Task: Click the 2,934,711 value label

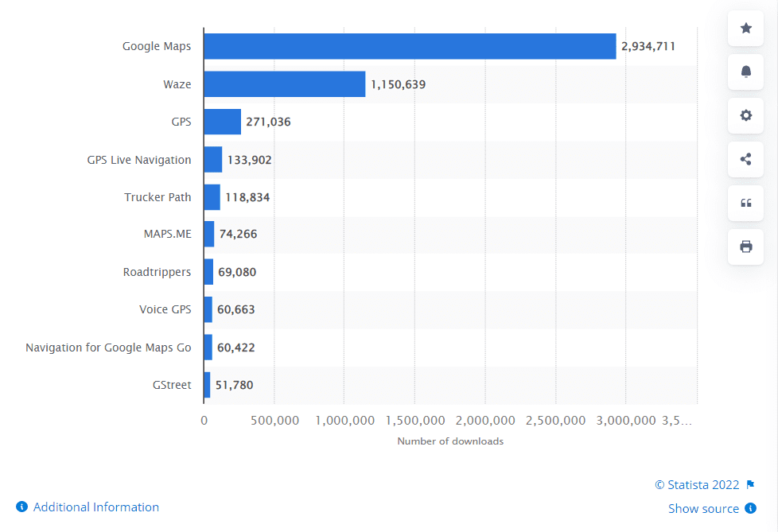Action: 648,47
